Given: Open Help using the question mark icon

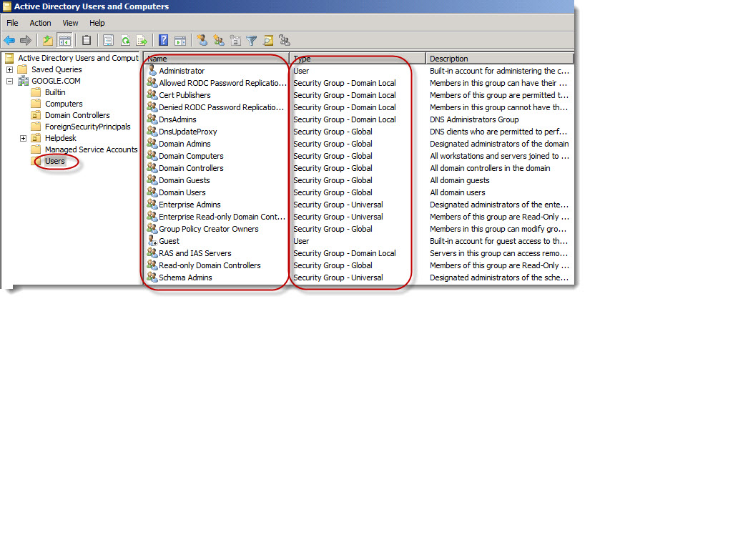Looking at the screenshot, I should [162, 40].
